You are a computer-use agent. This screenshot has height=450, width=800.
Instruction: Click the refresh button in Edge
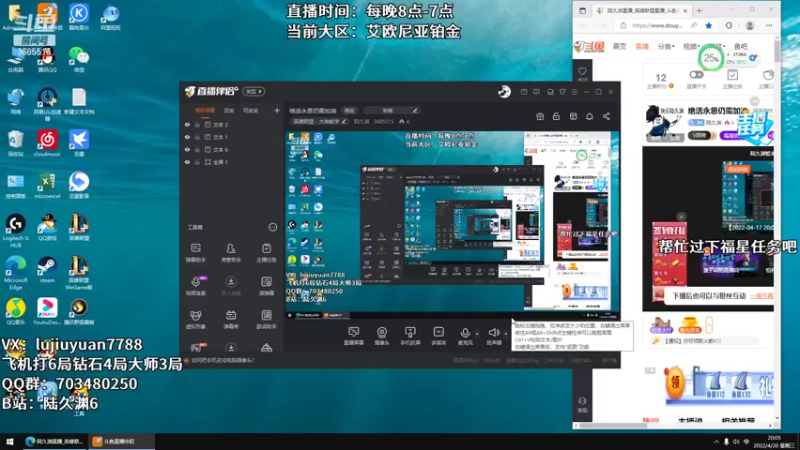tap(729, 26)
